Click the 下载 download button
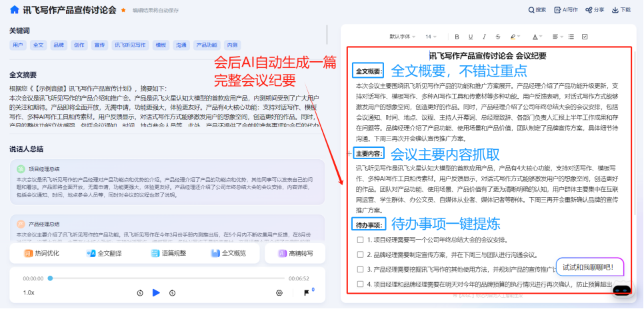This screenshot has width=644, height=309. coord(621,10)
